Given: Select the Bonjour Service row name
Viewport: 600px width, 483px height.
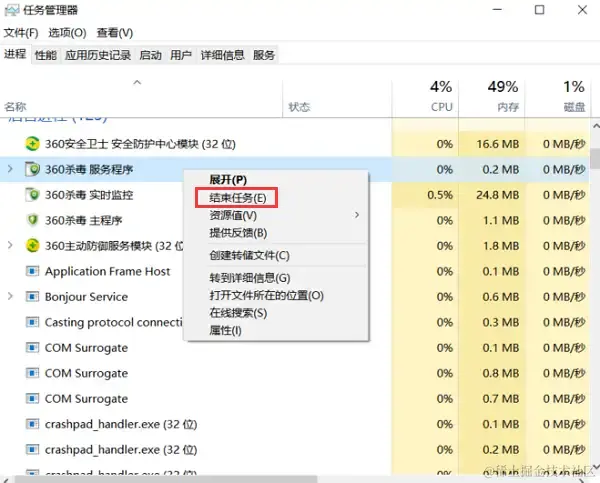Looking at the screenshot, I should pos(86,297).
